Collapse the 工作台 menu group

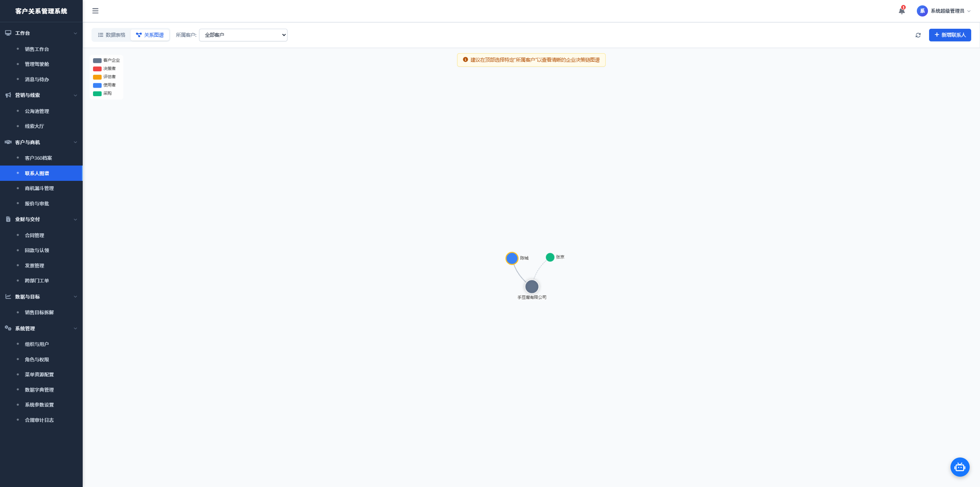tap(41, 33)
